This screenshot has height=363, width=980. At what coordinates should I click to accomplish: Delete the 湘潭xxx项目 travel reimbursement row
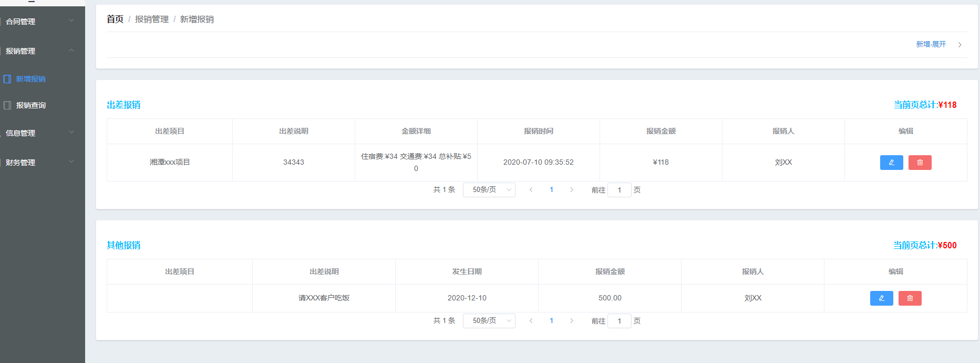point(920,163)
